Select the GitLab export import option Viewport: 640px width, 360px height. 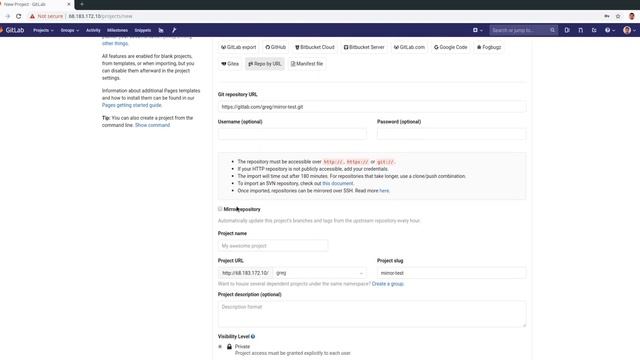(238, 47)
